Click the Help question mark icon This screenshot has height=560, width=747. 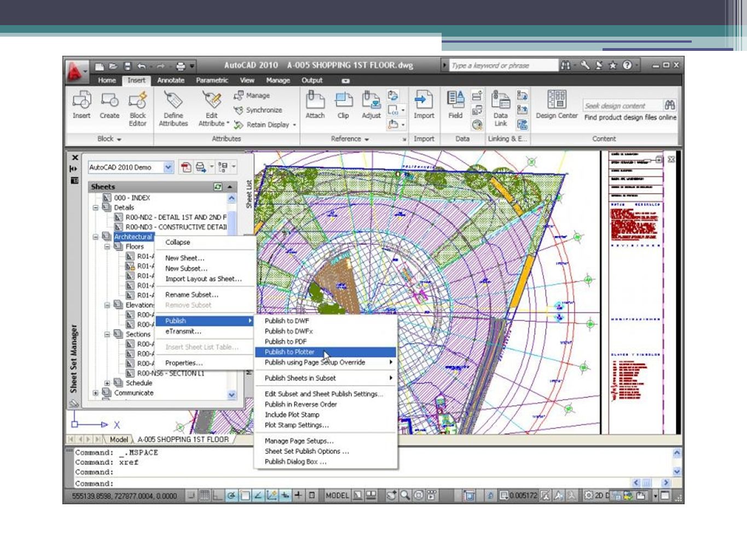click(627, 65)
